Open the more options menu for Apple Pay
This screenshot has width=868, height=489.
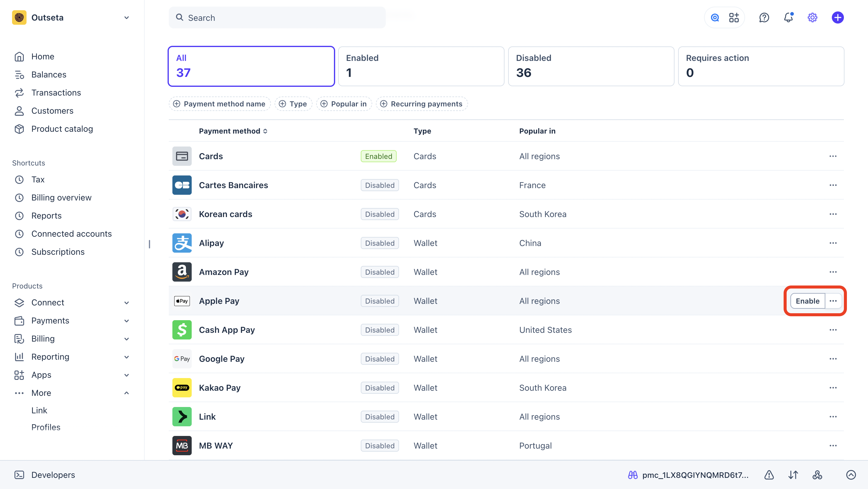833,301
